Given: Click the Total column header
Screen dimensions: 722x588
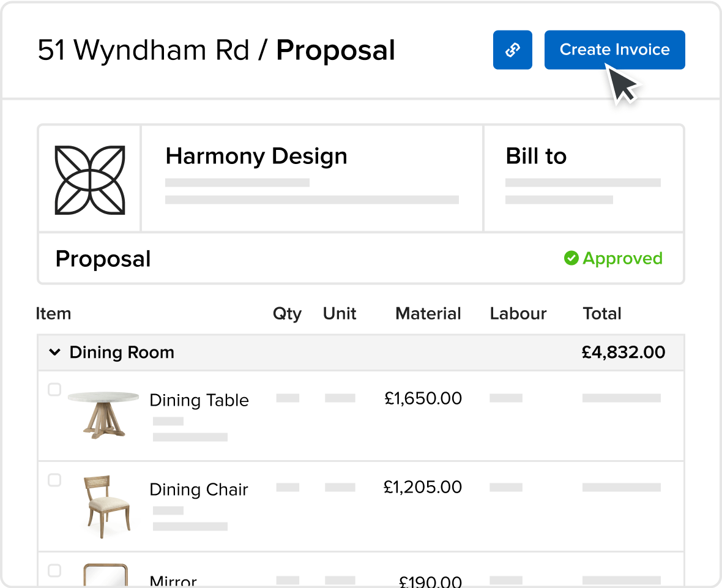Looking at the screenshot, I should 601,313.
